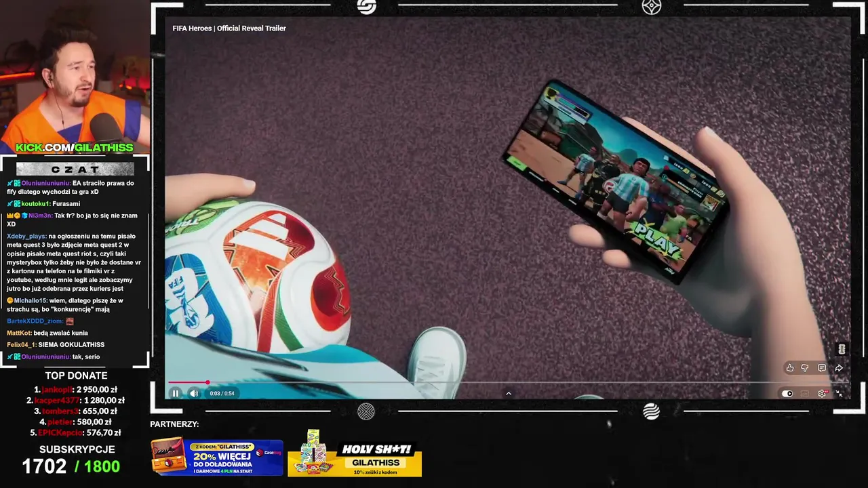Click the crown badge next to Ni3m3n
868x488 pixels.
pos(10,216)
